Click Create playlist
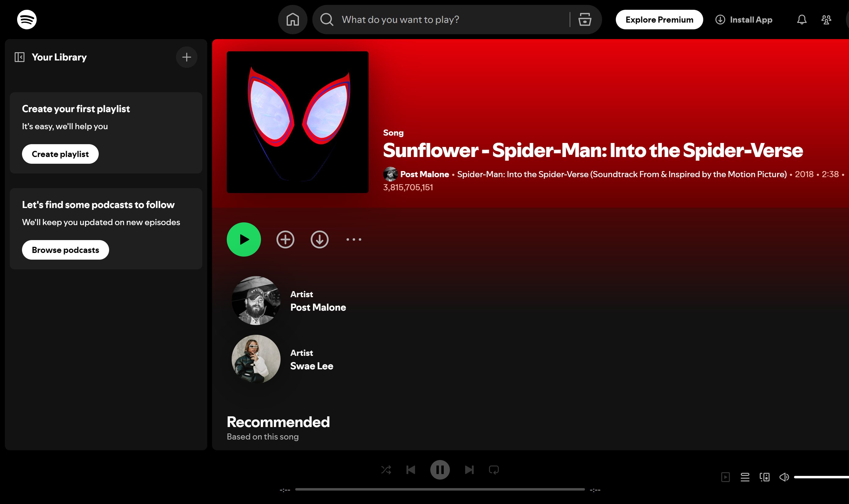 click(x=60, y=154)
